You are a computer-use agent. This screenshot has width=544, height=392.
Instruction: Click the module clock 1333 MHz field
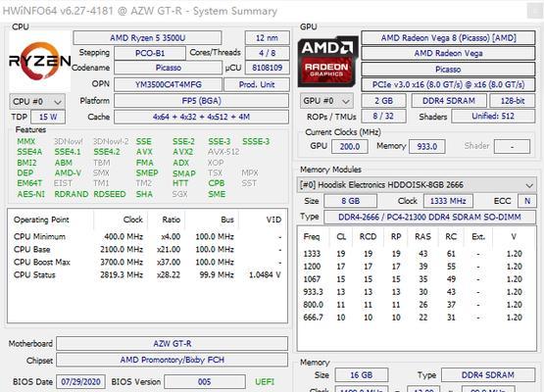click(x=448, y=201)
